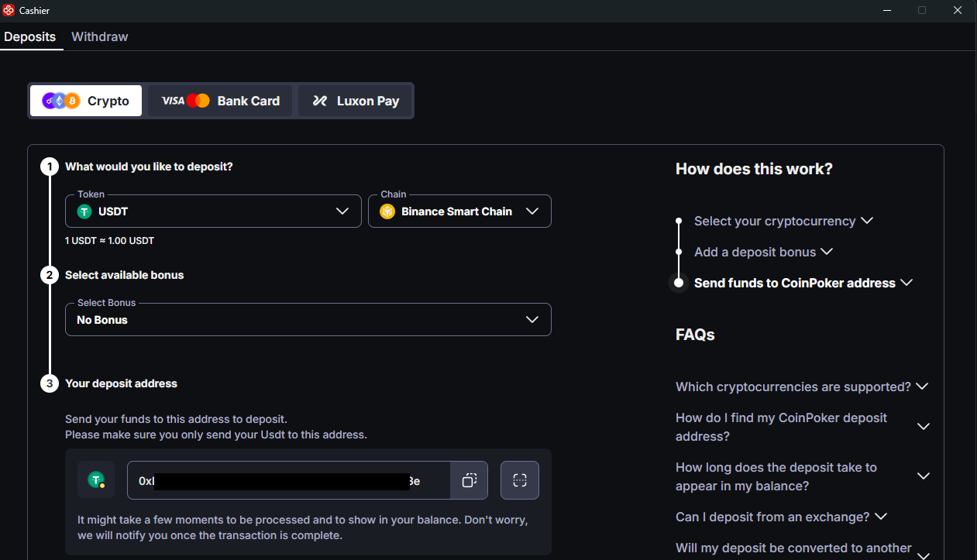
Task: Expand FAQ 'Will my deposit be converted to another'
Action: point(802,551)
